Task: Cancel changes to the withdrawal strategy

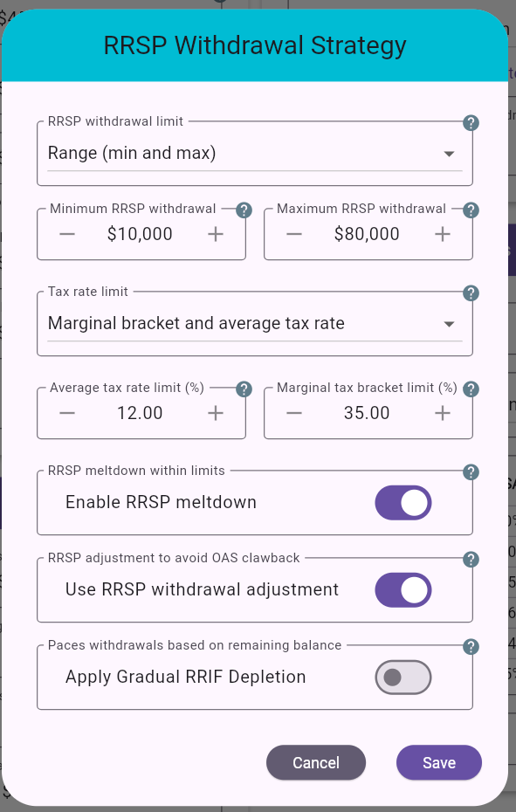Action: tap(316, 762)
